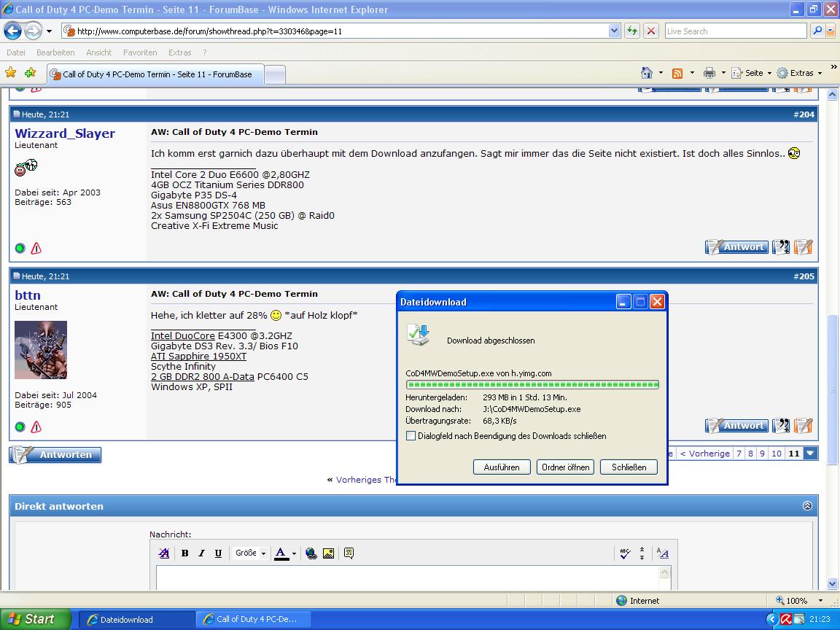Click the text color A swatch
Viewport: 840px width, 630px height.
(281, 553)
